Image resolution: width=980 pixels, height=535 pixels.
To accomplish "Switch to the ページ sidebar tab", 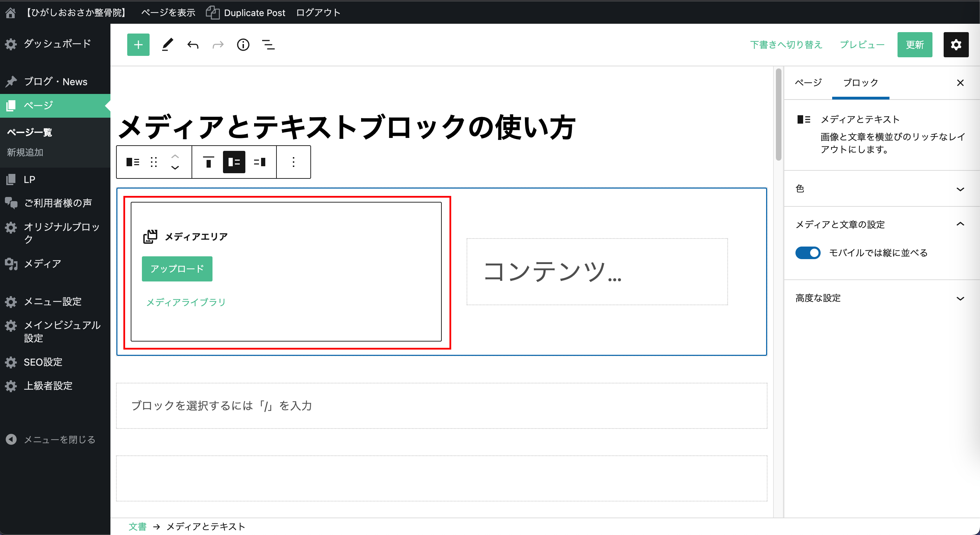I will [808, 82].
